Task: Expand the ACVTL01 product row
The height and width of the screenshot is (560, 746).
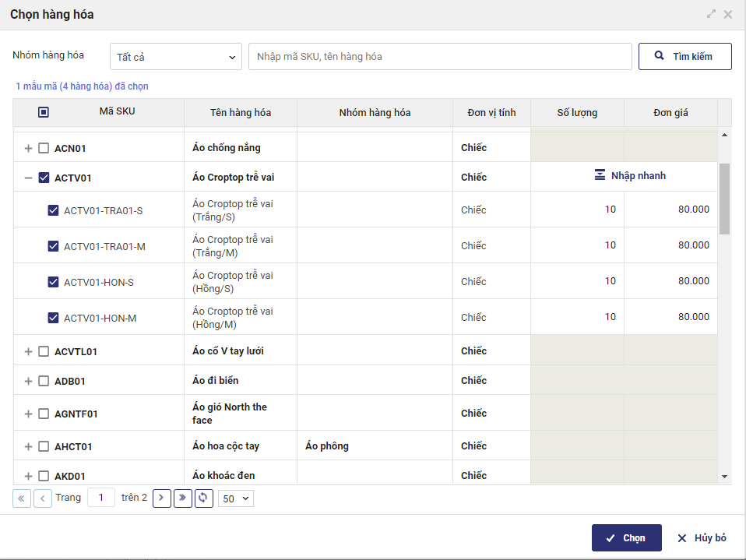Action: coord(29,351)
